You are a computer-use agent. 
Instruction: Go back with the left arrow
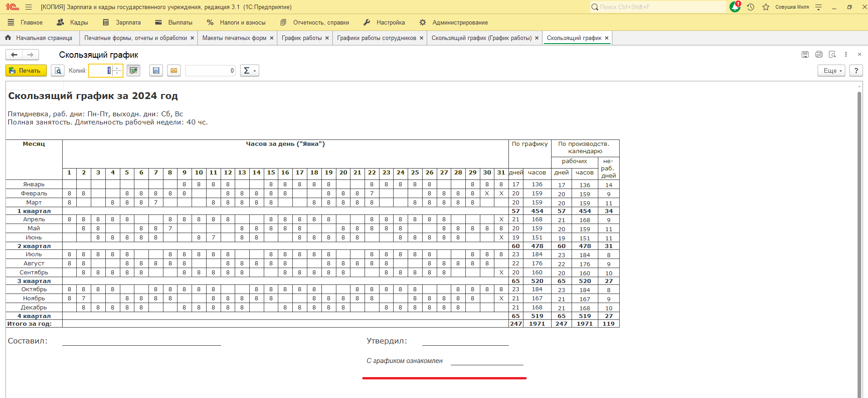click(14, 55)
